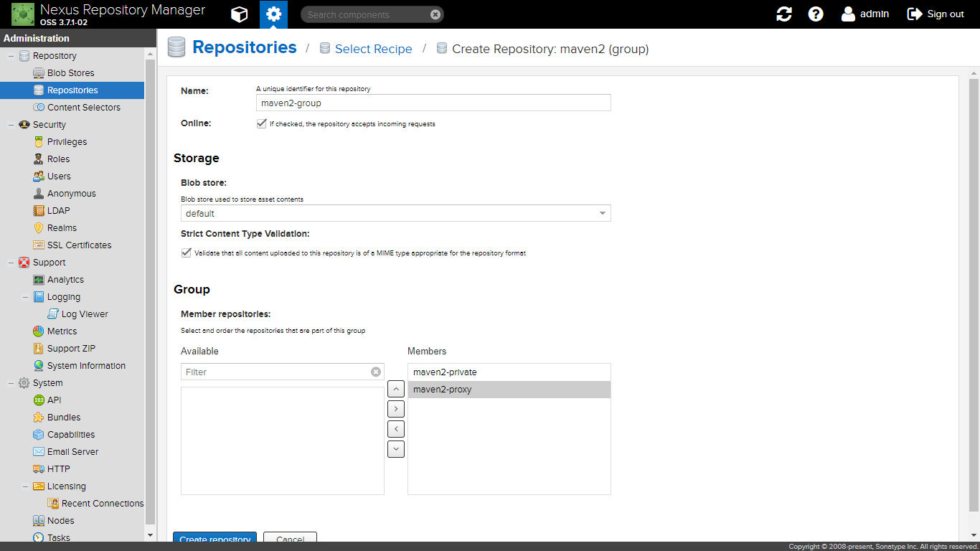
Task: Open Support ZIP page
Action: click(71, 349)
